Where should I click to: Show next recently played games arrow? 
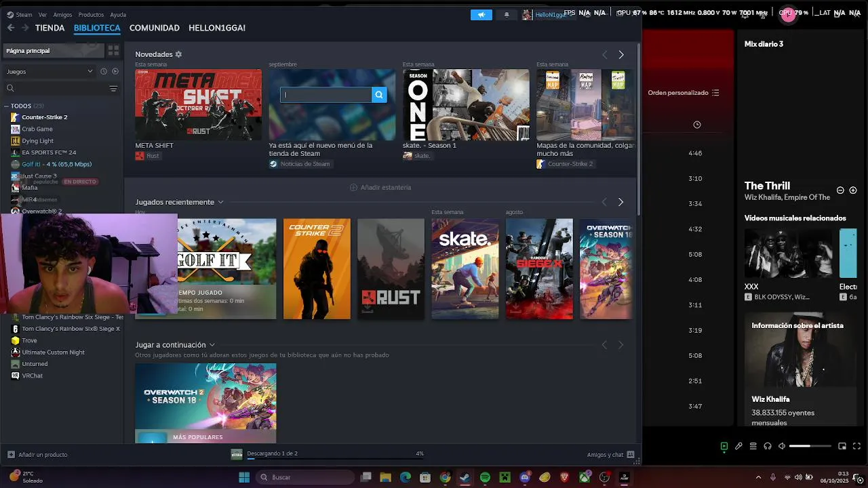tap(620, 202)
